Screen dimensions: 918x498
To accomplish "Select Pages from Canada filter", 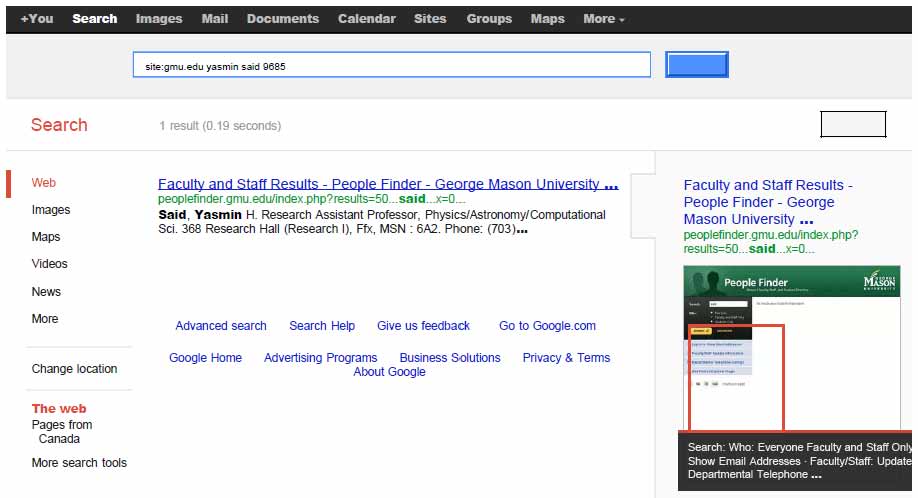I will point(61,432).
